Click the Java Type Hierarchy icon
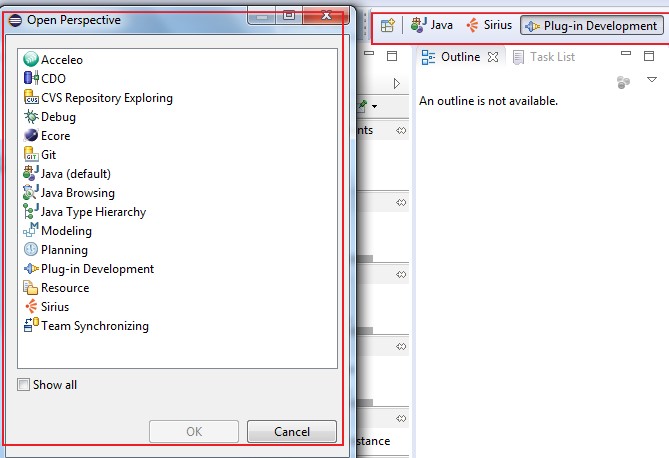The height and width of the screenshot is (458, 669). [x=31, y=211]
